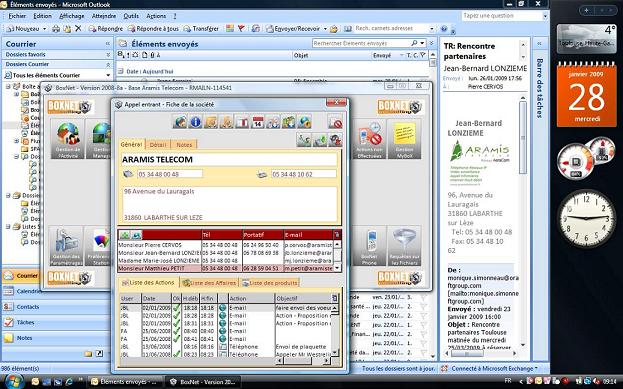Click the red follow-up flag icon
623x389 pixels.
pyautogui.click(x=241, y=29)
